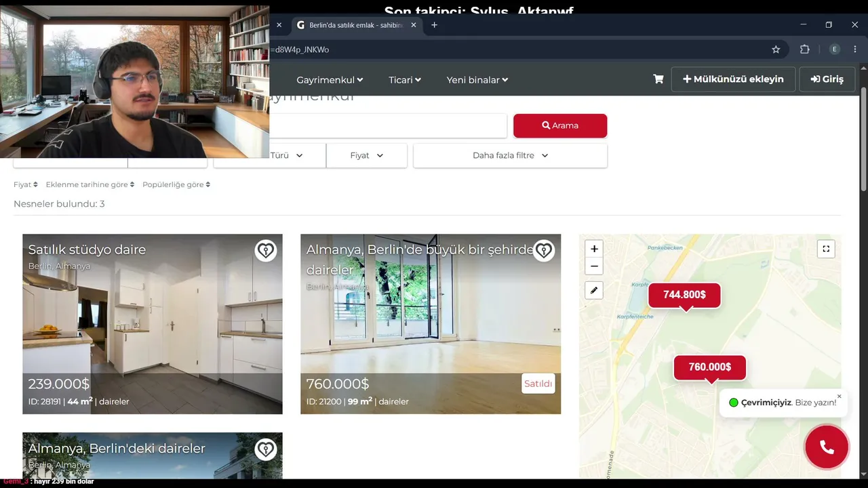868x488 pixels.
Task: Open the Chrome profile icon
Action: tap(835, 49)
